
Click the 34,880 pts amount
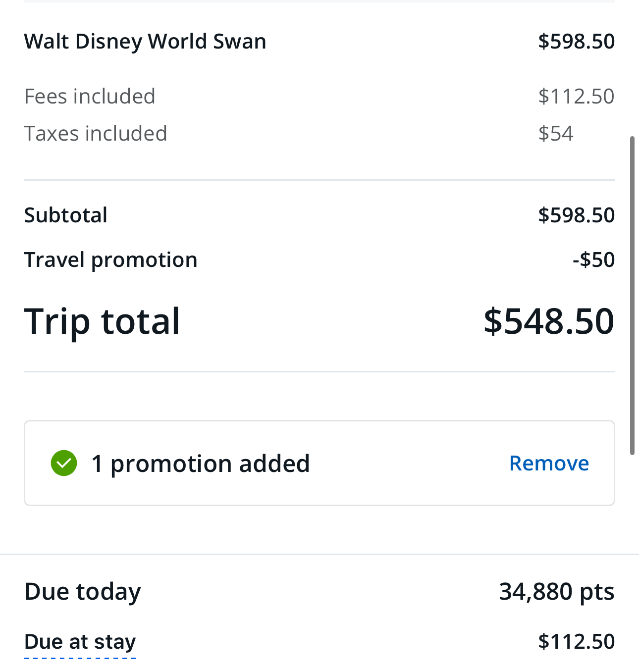coord(557,591)
